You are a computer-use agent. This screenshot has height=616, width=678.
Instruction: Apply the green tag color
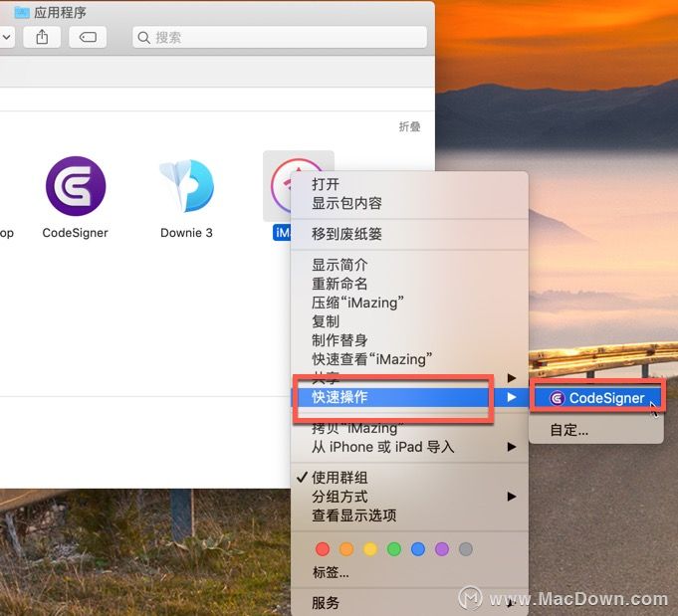click(394, 549)
